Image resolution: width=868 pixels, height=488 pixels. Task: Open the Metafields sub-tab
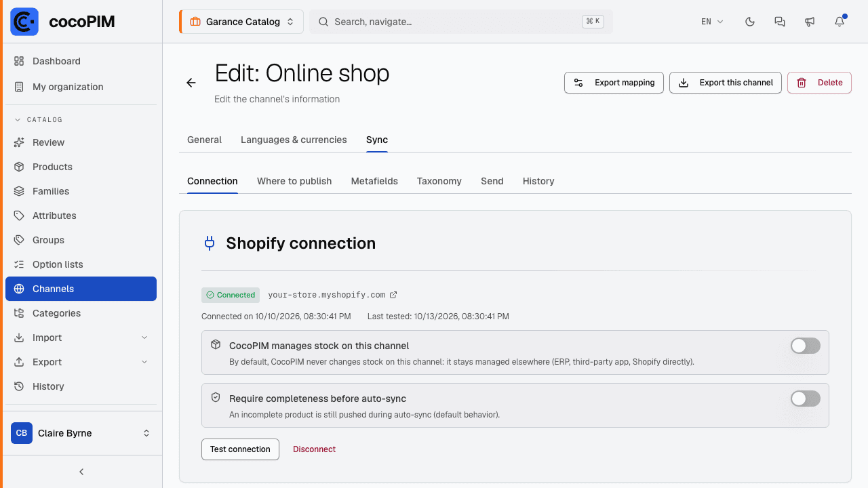[374, 181]
